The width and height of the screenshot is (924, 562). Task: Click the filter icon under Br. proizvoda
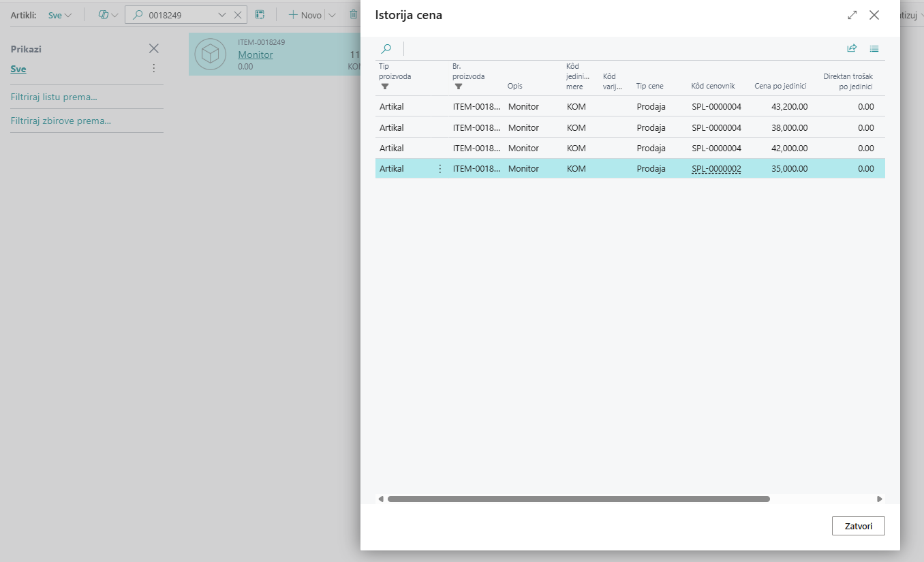459,87
